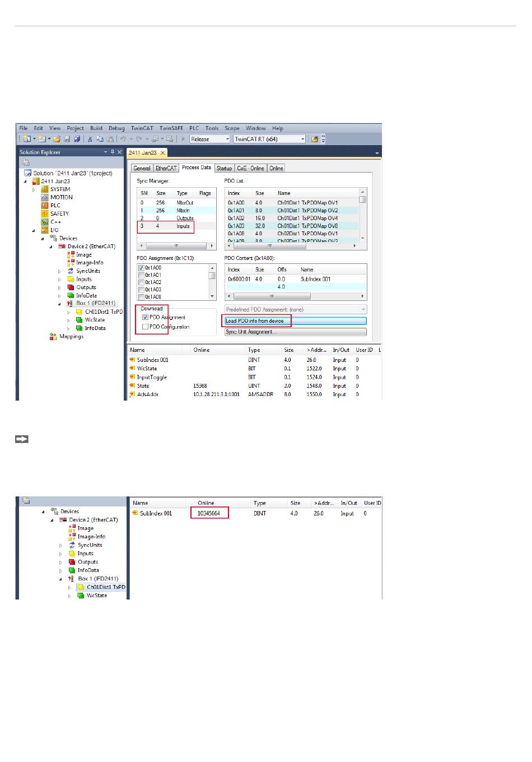Toggle the 0x1A00 PDO assignment checkbox
The height and width of the screenshot is (762, 532).
[x=141, y=268]
